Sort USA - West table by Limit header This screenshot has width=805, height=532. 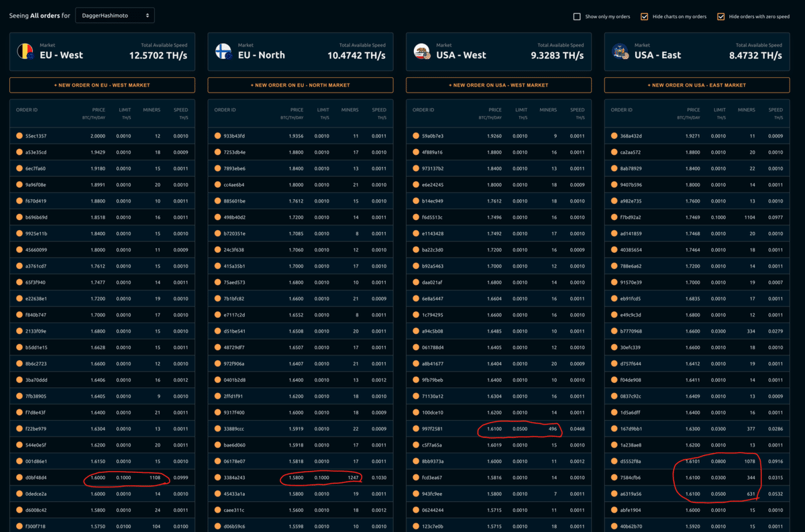[521, 110]
